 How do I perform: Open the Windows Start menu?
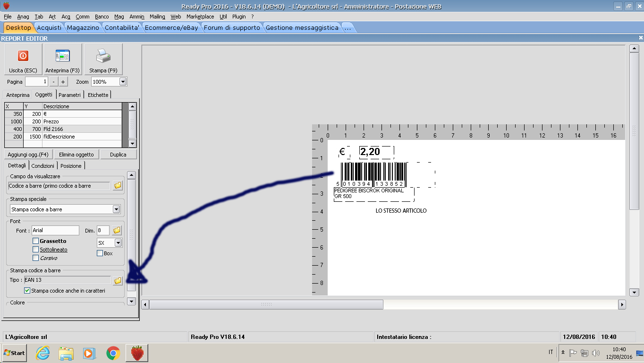click(x=14, y=353)
